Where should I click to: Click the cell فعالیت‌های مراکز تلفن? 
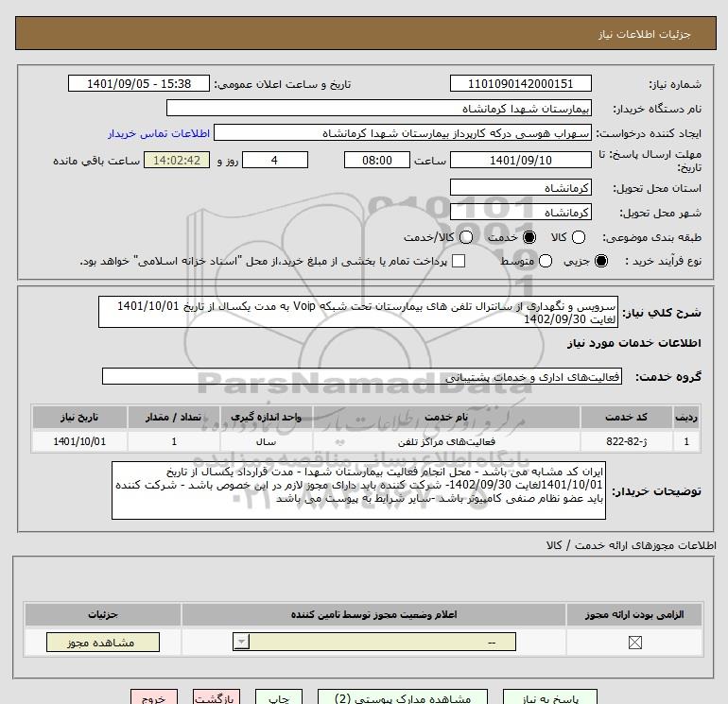coord(446,441)
